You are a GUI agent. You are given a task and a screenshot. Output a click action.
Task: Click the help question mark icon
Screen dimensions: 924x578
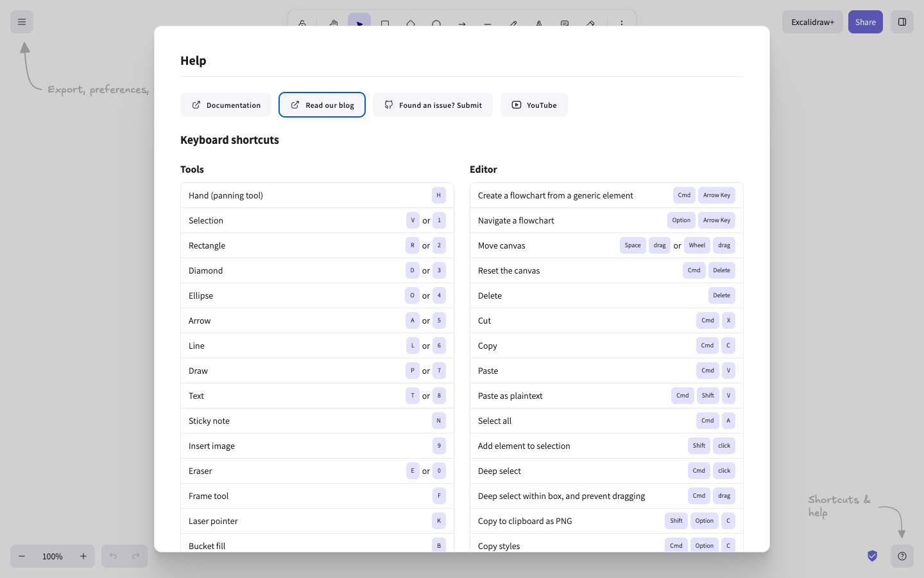902,556
